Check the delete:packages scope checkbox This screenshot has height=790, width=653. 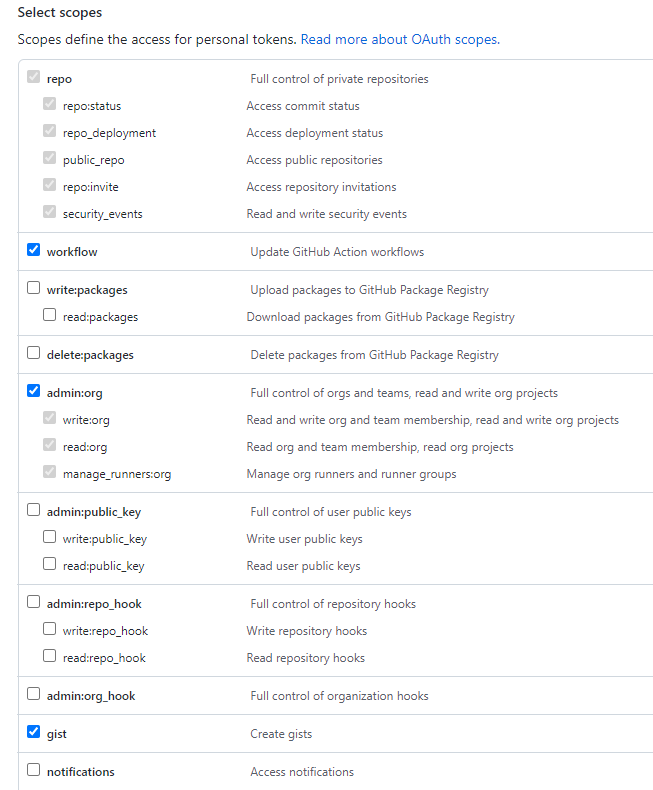pyautogui.click(x=33, y=353)
